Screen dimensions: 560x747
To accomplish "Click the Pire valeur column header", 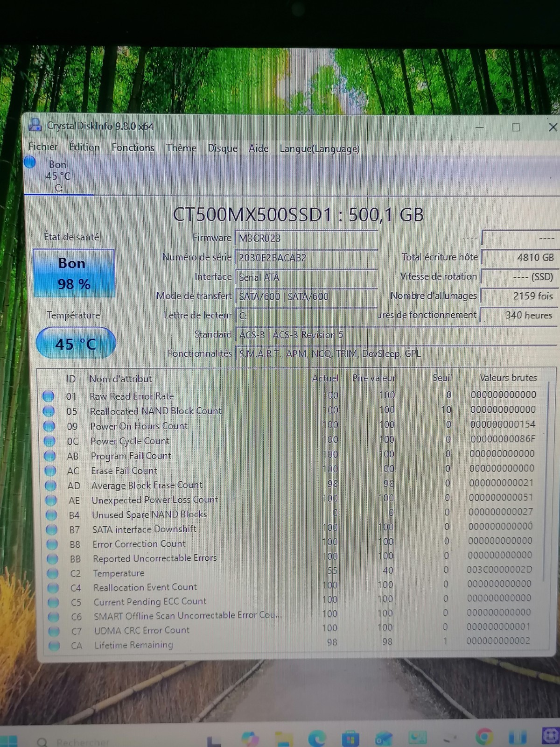I will 373,378.
